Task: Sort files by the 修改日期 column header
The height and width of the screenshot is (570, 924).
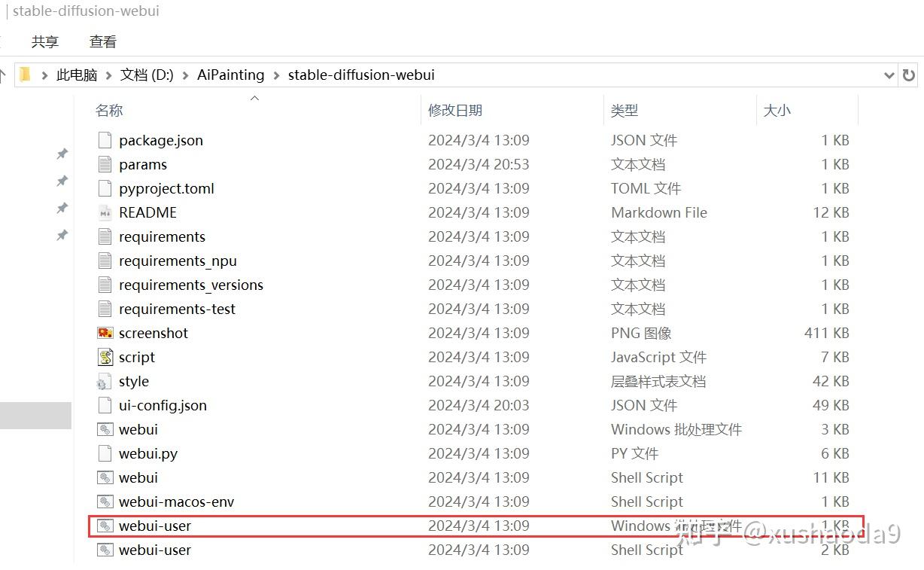Action: coord(455,110)
